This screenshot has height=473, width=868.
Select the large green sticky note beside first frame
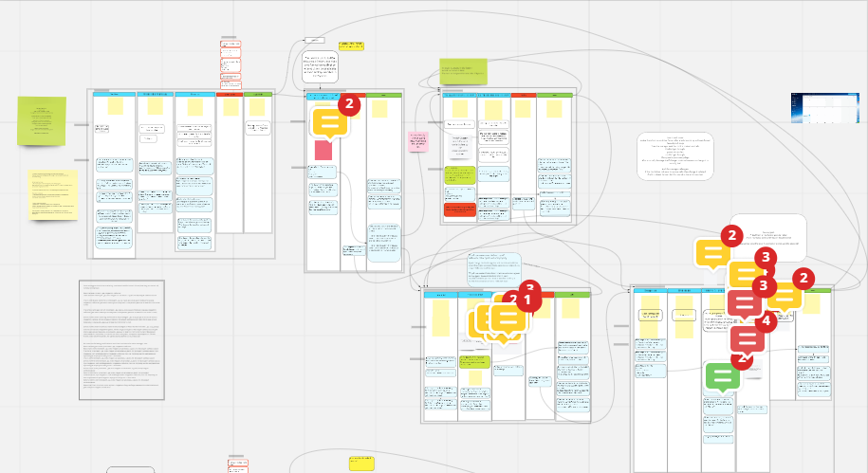click(42, 121)
